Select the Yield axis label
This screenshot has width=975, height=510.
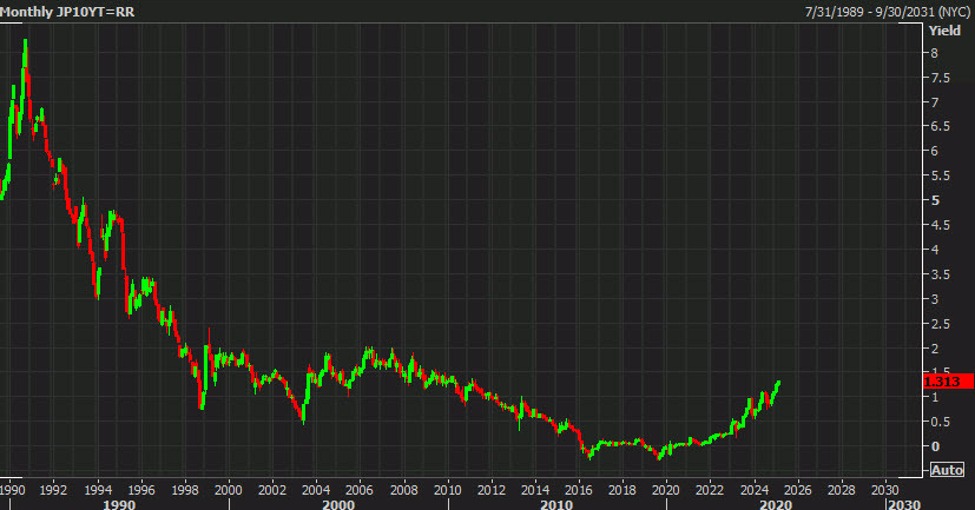(944, 31)
